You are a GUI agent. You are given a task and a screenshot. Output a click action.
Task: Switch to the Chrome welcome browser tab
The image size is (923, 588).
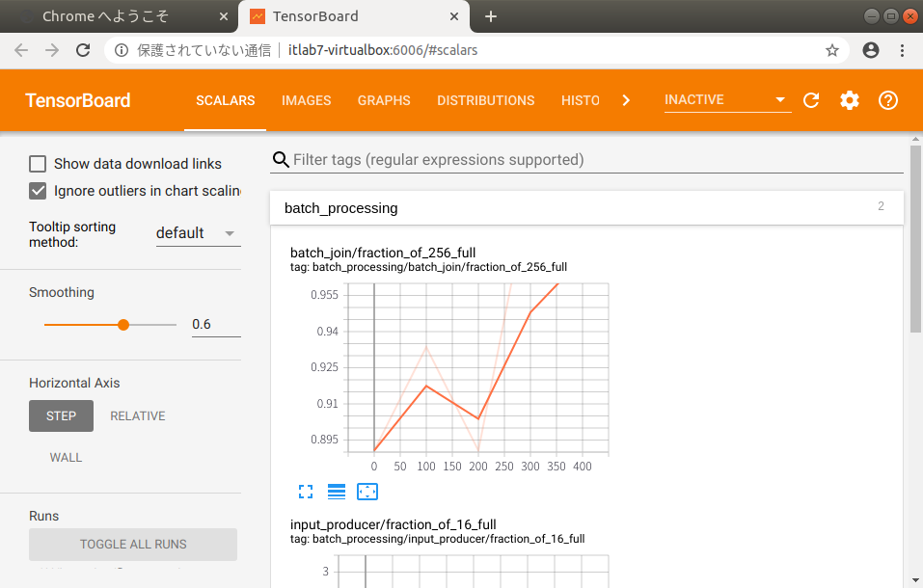point(118,16)
